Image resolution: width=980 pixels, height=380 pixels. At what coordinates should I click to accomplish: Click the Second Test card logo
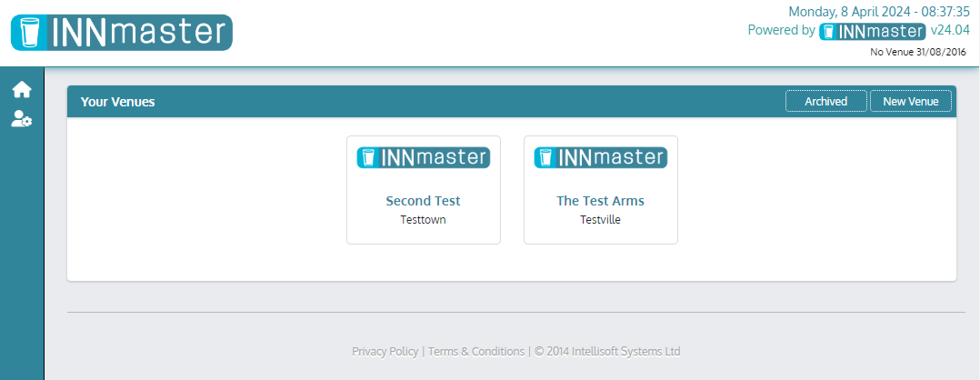[424, 157]
